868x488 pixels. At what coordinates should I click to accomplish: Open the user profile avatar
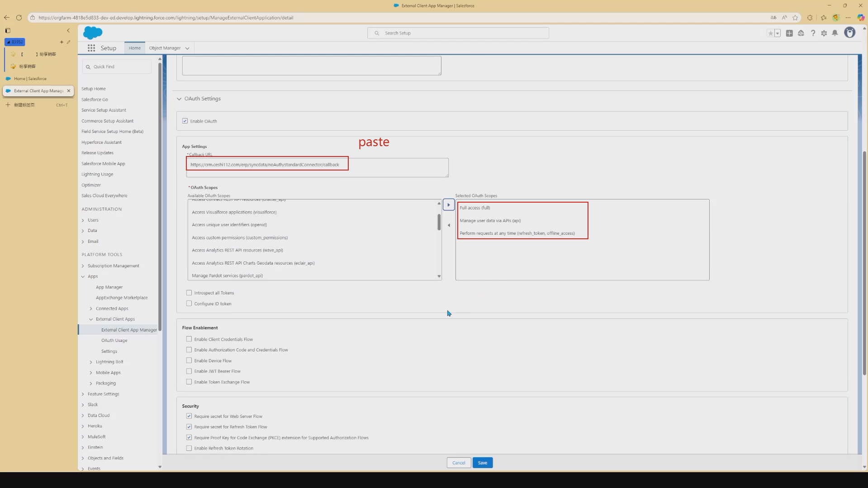850,33
